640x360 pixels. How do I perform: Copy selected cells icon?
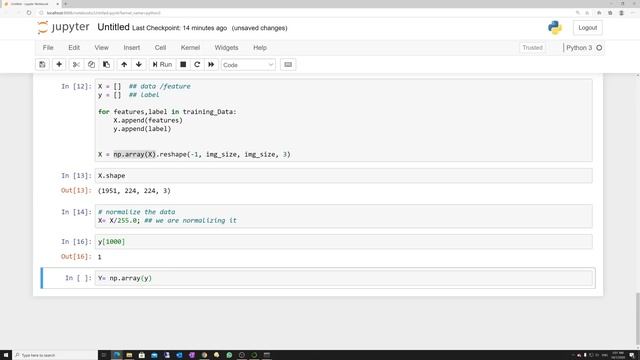(x=91, y=64)
